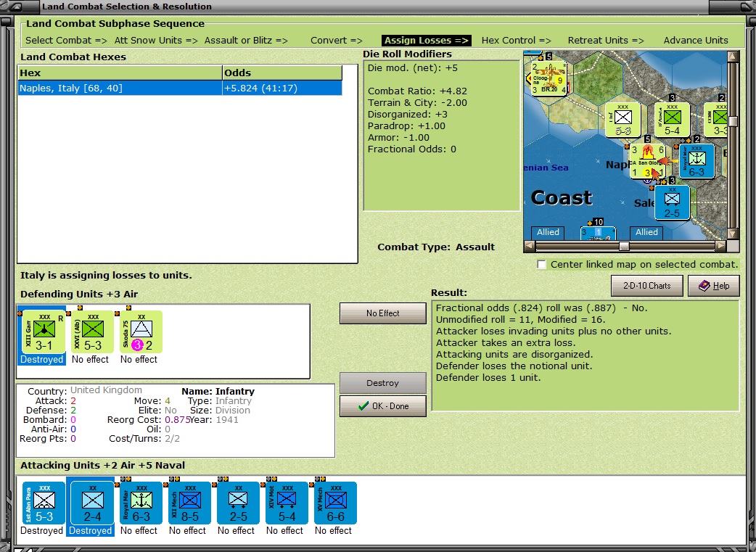Click the Convert phase label
Screen dimensions: 756x552
pos(337,41)
